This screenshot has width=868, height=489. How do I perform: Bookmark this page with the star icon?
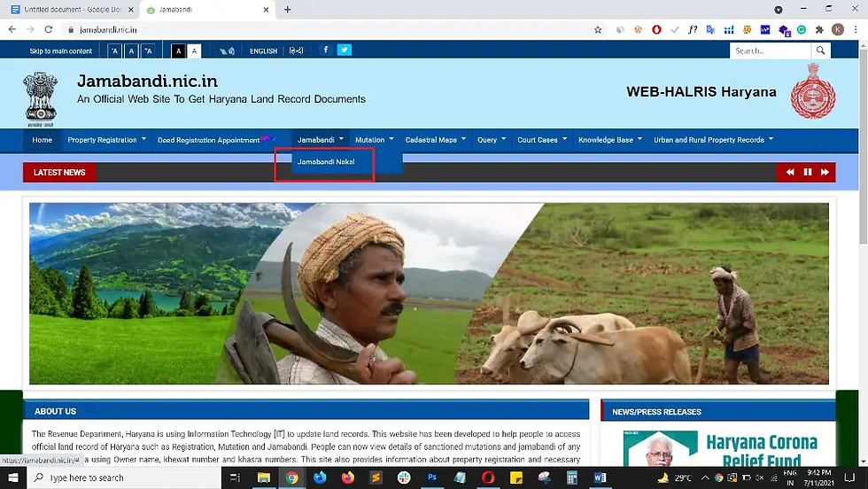click(598, 30)
